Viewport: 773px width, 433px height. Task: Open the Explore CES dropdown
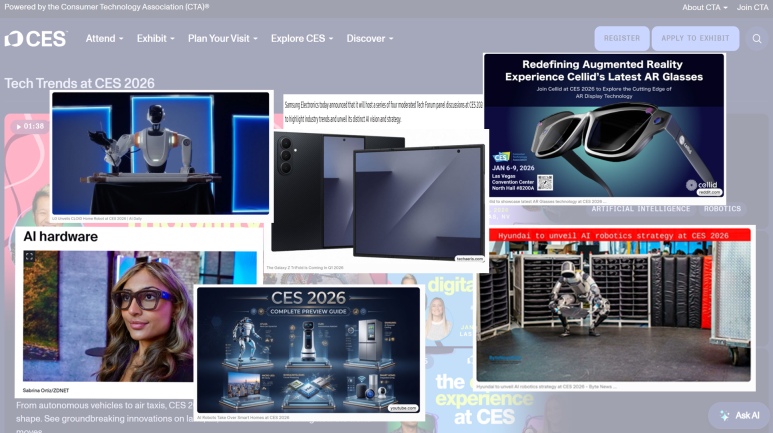coord(302,38)
